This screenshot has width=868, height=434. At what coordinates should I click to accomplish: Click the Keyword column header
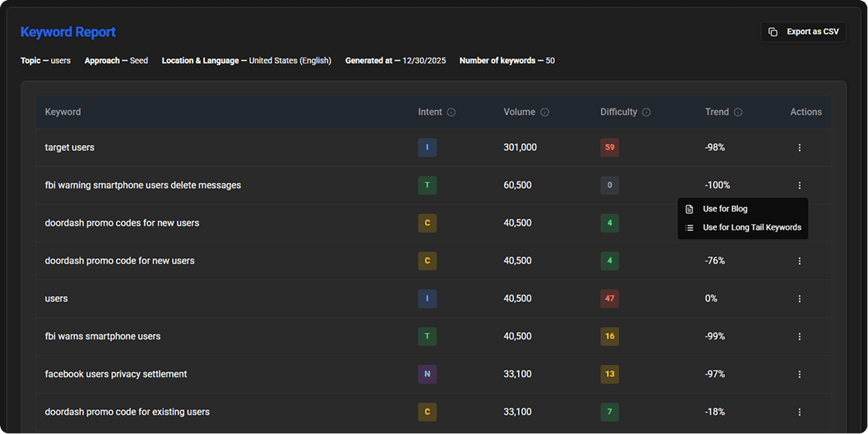(x=63, y=112)
